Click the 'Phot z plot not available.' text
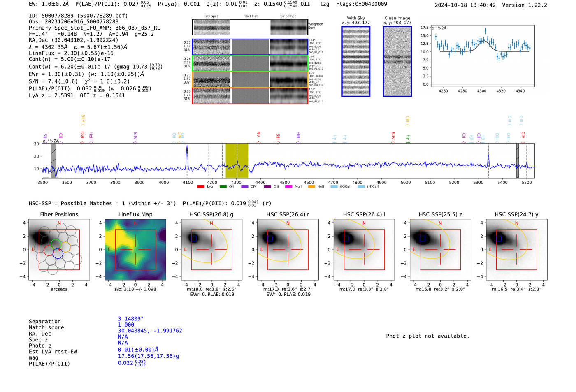The width and height of the screenshot is (576, 392). [x=427, y=336]
